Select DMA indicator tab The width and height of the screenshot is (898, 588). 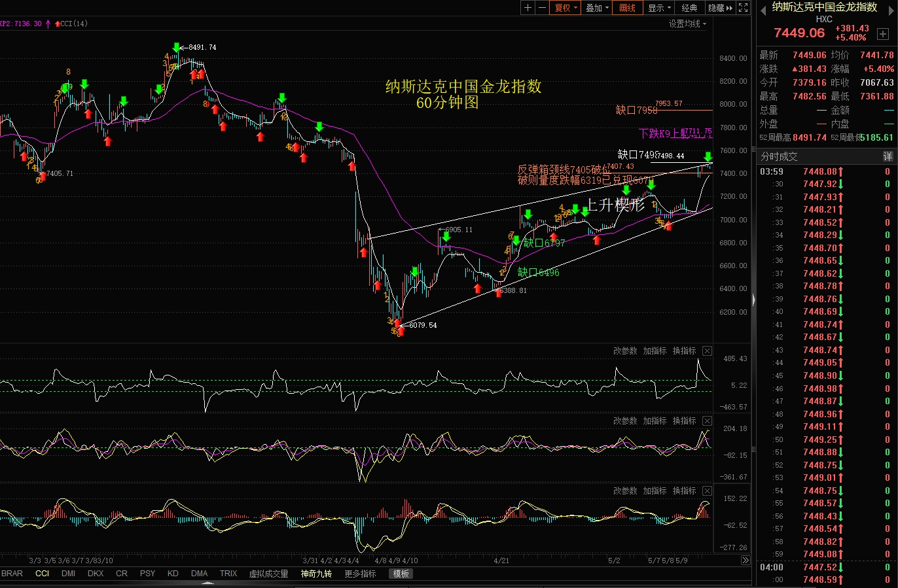click(199, 574)
